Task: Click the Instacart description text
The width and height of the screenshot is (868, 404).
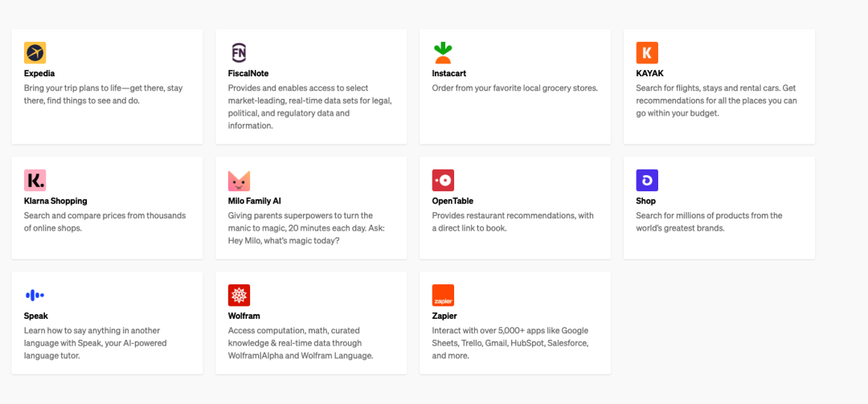Action: (x=514, y=88)
